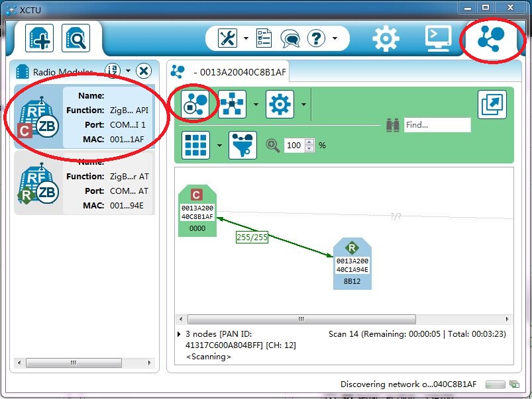The height and width of the screenshot is (399, 532).
Task: Open the checklist icon in the top toolbar
Action: (x=264, y=38)
